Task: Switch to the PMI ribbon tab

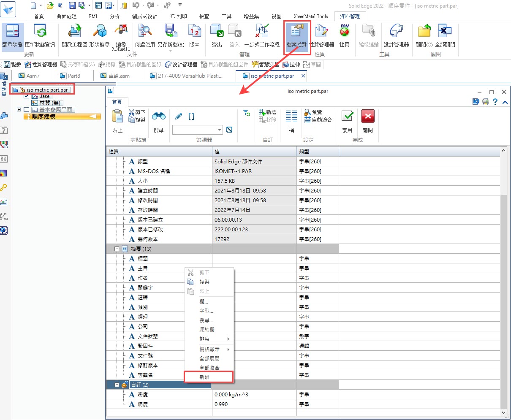Action: tap(93, 16)
